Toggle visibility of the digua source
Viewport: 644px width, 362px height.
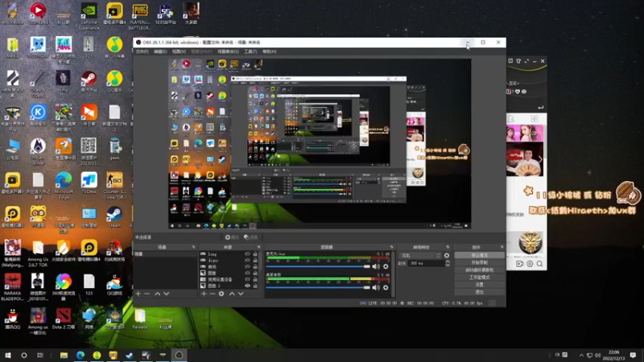click(x=247, y=260)
